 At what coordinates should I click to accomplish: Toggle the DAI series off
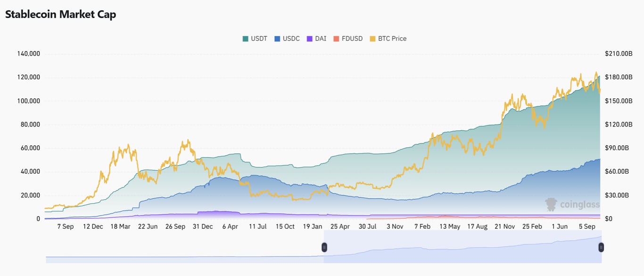[x=317, y=38]
